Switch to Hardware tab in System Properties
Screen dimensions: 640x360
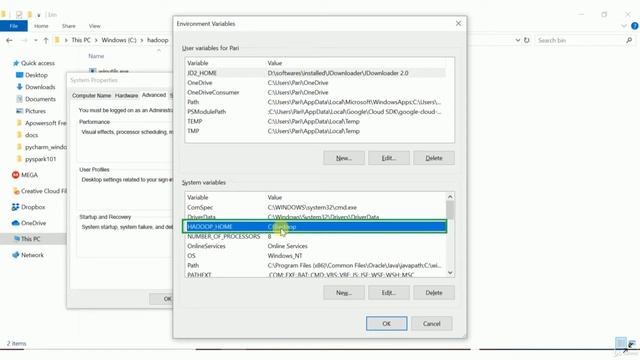126,96
